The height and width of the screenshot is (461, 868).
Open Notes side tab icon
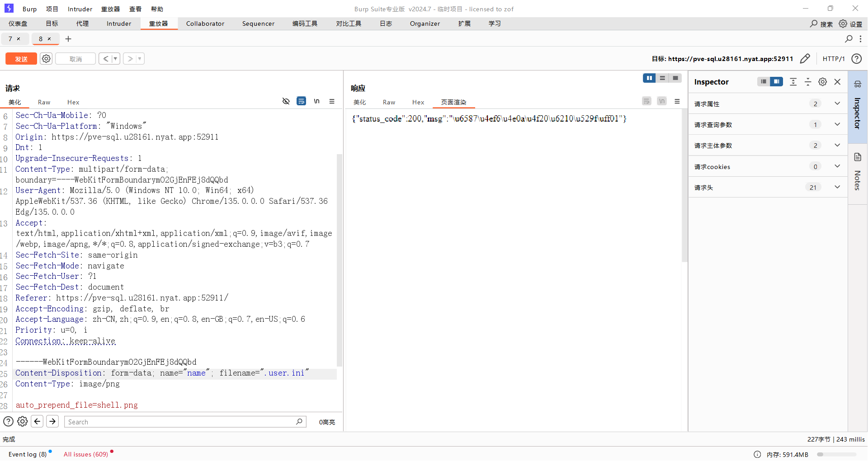[x=858, y=157]
